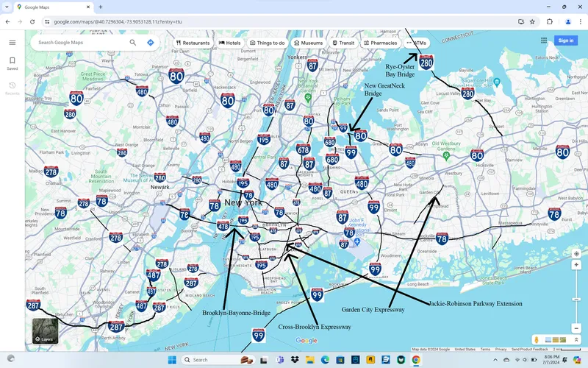Screen dimensions: 588x368
Task: Open Copilot icon in system tray
Action: click(576, 360)
